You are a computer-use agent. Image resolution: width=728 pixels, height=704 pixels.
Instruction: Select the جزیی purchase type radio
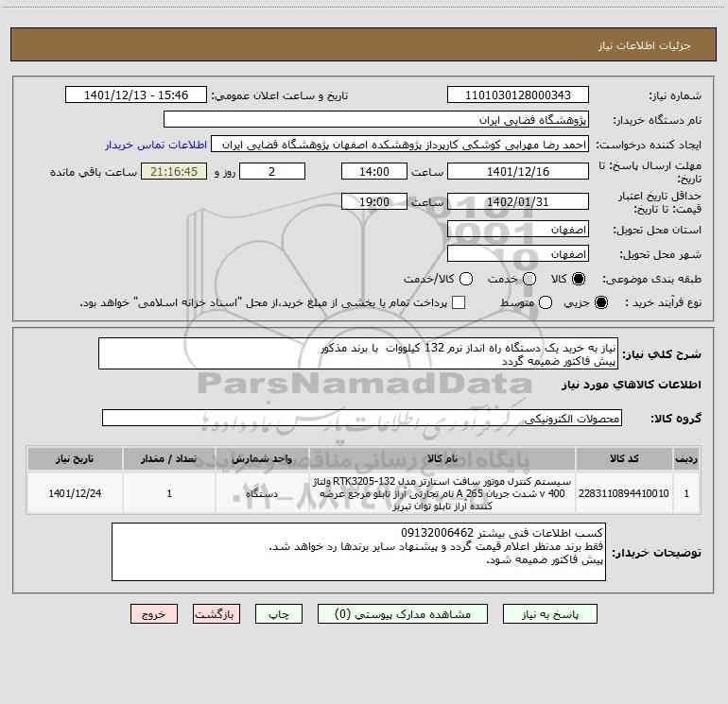(x=601, y=302)
